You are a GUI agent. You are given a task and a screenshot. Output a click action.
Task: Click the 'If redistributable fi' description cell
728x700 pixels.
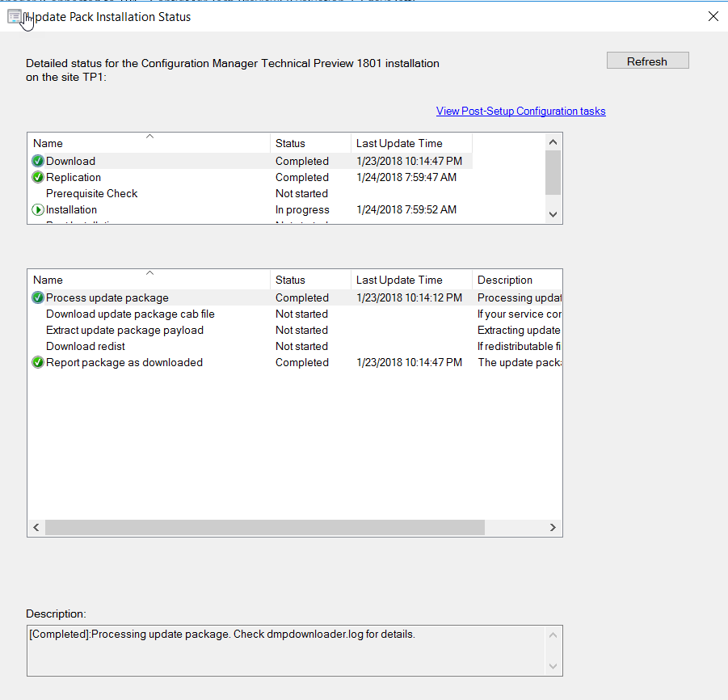[519, 347]
